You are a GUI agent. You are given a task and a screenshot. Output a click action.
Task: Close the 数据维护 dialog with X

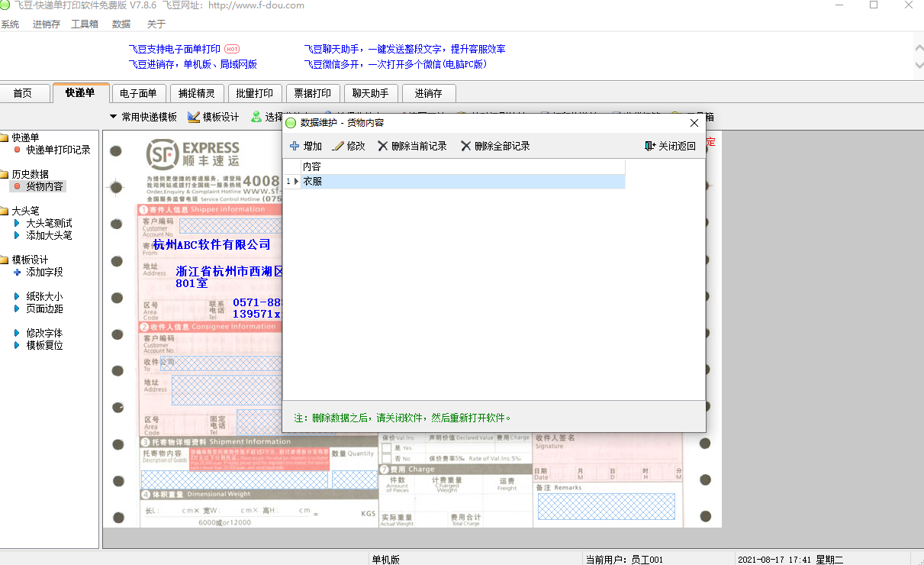pos(694,123)
